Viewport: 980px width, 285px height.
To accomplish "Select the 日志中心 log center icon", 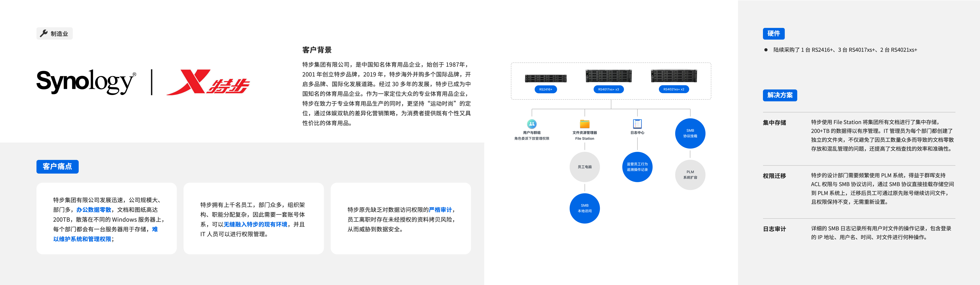I will pos(637,124).
